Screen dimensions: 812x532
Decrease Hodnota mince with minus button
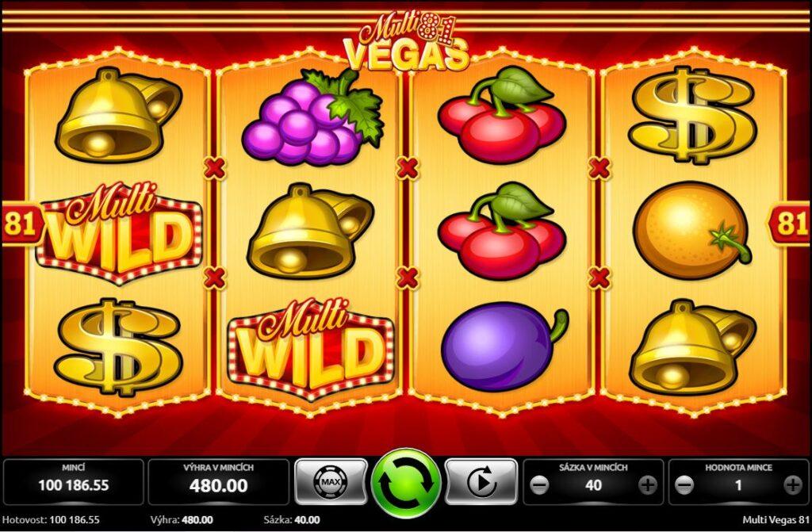coord(684,485)
